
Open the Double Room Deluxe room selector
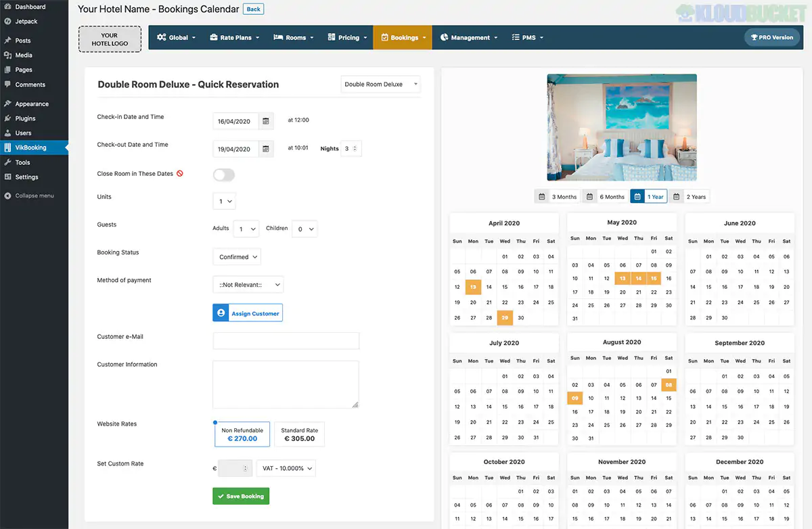click(x=380, y=83)
